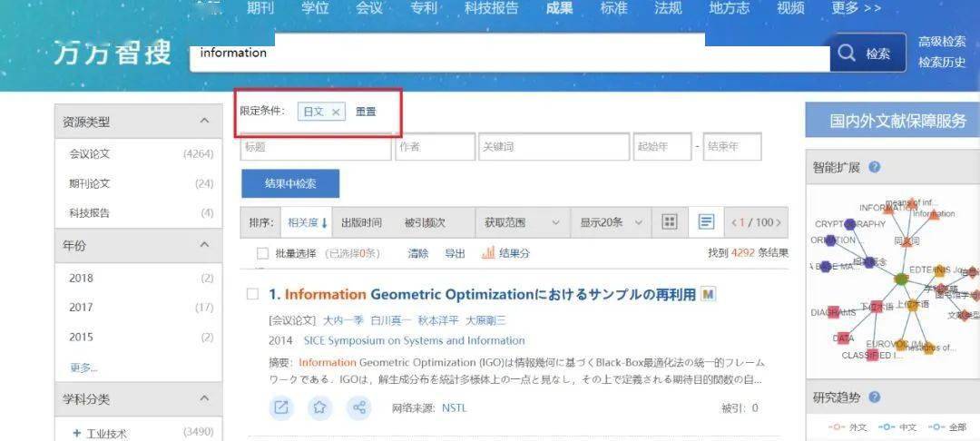Click help icon next to 研究趋势
980x441 pixels.
tap(875, 397)
